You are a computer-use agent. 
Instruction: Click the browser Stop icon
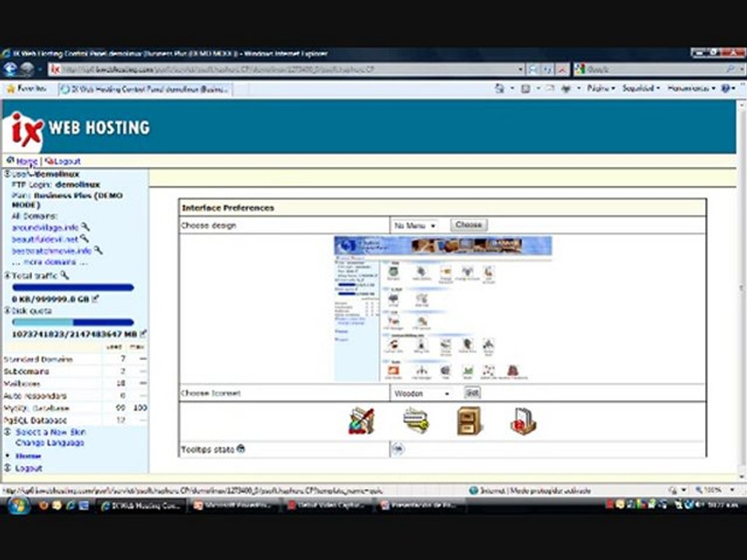[x=562, y=69]
